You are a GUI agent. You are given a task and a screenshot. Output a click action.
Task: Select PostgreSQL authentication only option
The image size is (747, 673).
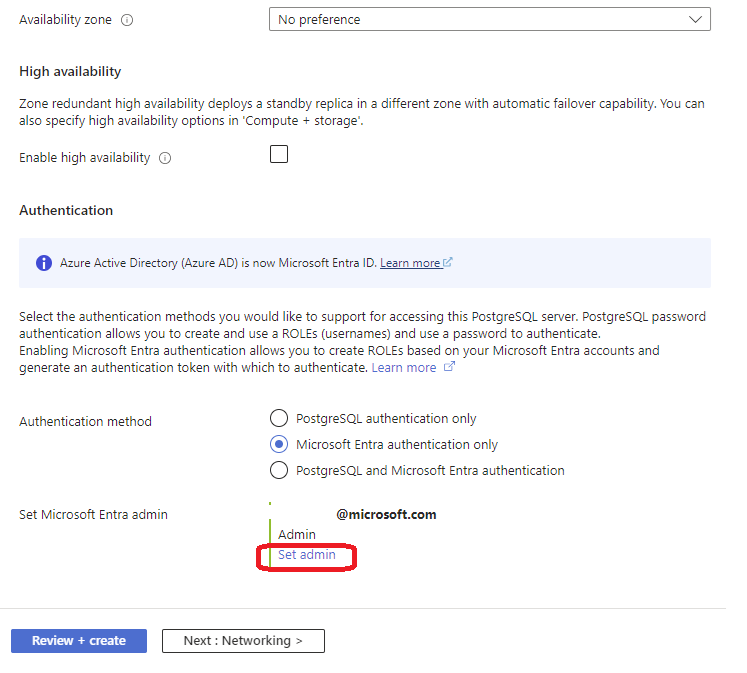coord(279,418)
